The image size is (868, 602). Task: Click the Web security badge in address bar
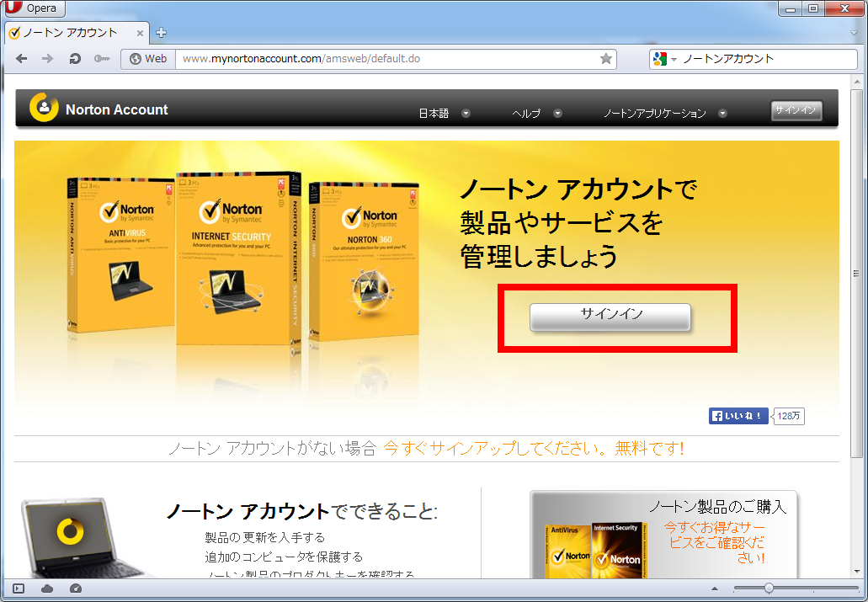coord(148,59)
